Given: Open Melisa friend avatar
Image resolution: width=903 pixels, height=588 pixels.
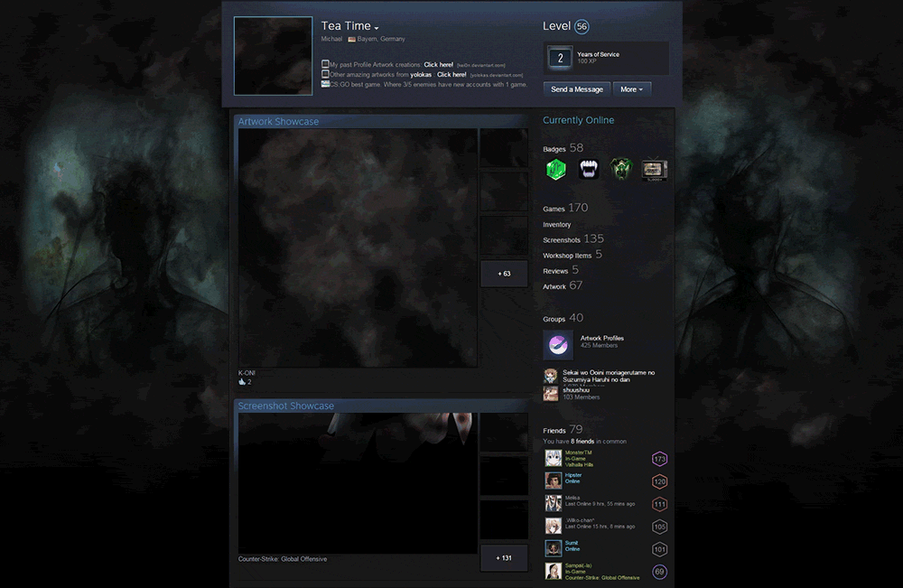Looking at the screenshot, I should click(554, 503).
